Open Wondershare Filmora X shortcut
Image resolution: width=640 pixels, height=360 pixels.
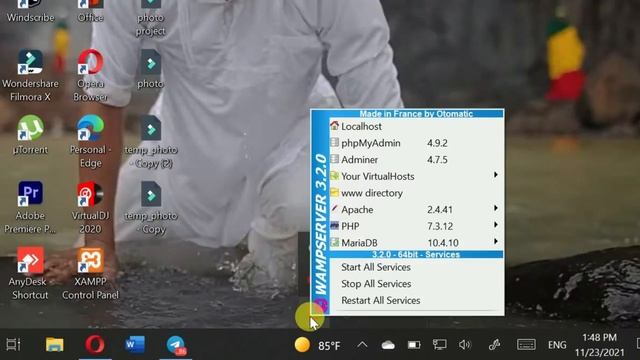tap(30, 76)
